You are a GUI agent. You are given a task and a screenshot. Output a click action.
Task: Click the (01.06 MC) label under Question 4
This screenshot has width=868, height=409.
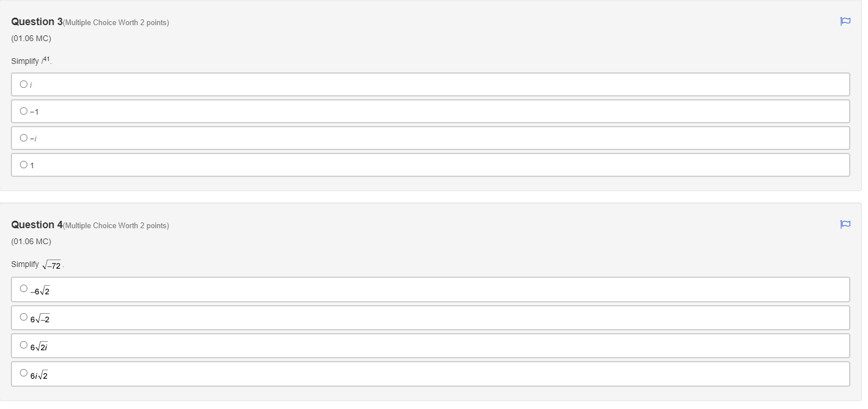pos(31,241)
